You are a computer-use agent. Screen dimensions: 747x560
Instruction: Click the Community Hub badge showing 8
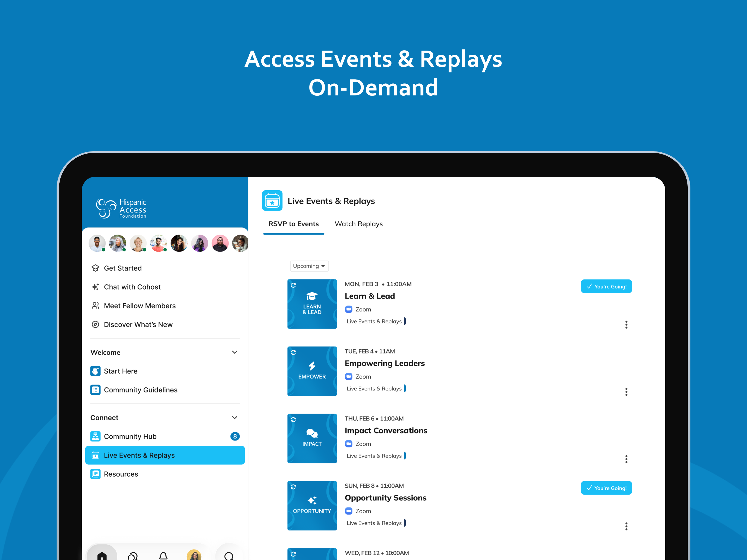(x=235, y=436)
